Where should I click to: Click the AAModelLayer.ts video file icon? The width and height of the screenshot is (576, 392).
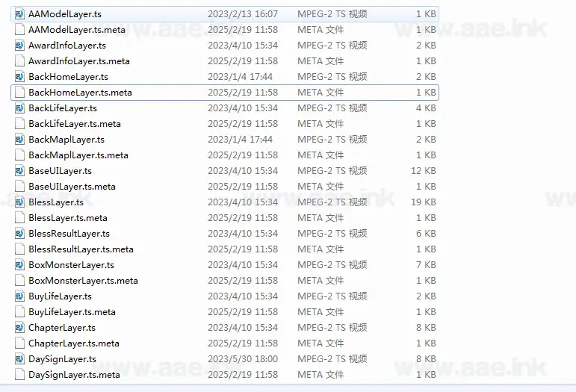[x=19, y=14]
